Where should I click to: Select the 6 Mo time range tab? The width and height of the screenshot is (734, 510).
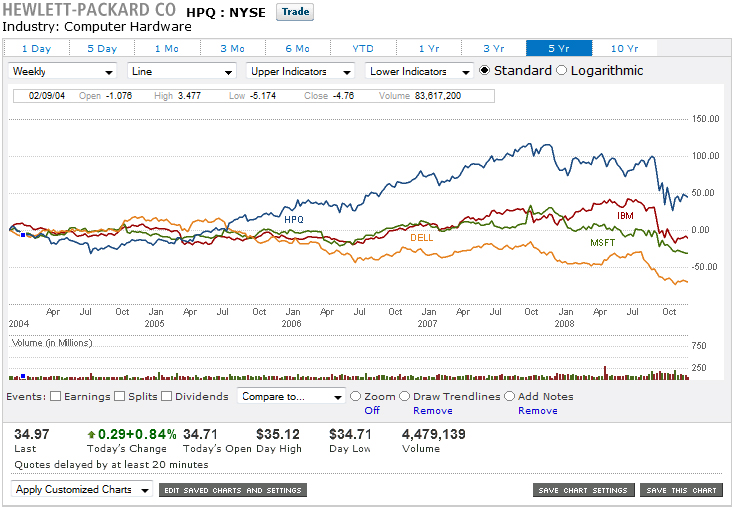click(x=298, y=48)
